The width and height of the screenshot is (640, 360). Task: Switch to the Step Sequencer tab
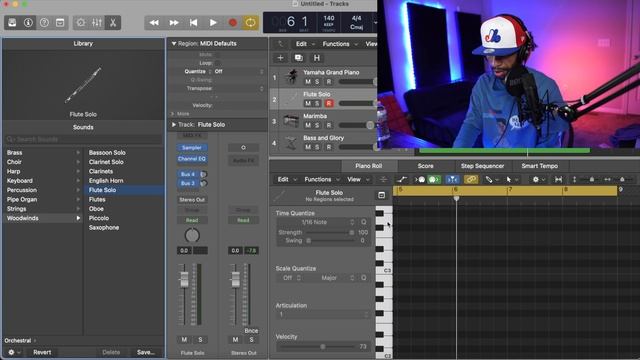(x=482, y=166)
